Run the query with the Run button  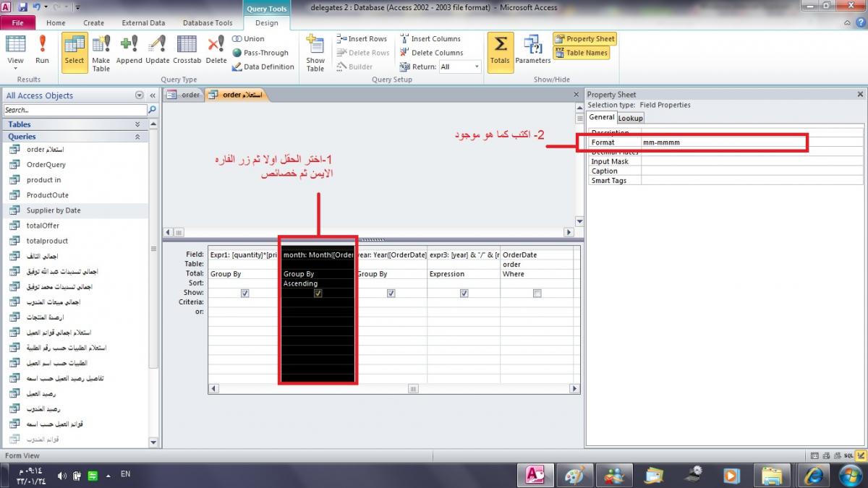click(x=42, y=52)
